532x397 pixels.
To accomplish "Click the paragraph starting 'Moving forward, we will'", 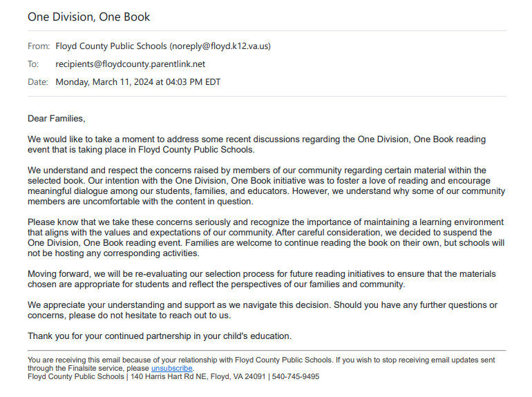I will tap(262, 279).
